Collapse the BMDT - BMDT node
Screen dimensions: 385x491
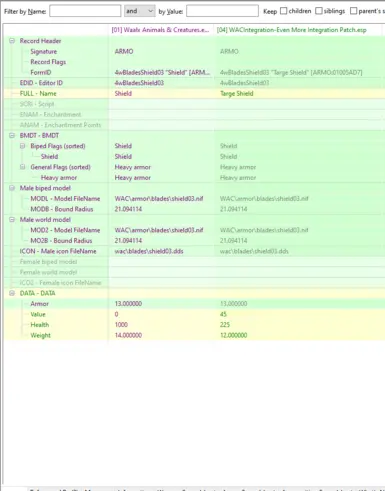tap(12, 135)
